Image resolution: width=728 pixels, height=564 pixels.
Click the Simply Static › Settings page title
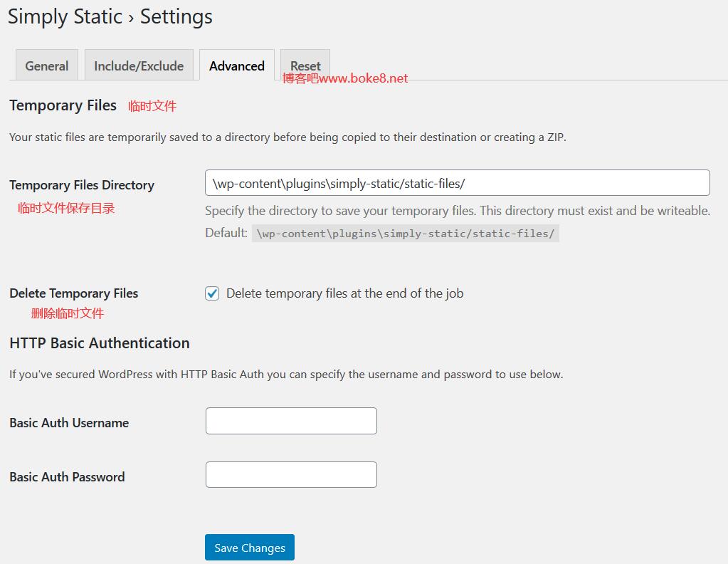(x=110, y=16)
